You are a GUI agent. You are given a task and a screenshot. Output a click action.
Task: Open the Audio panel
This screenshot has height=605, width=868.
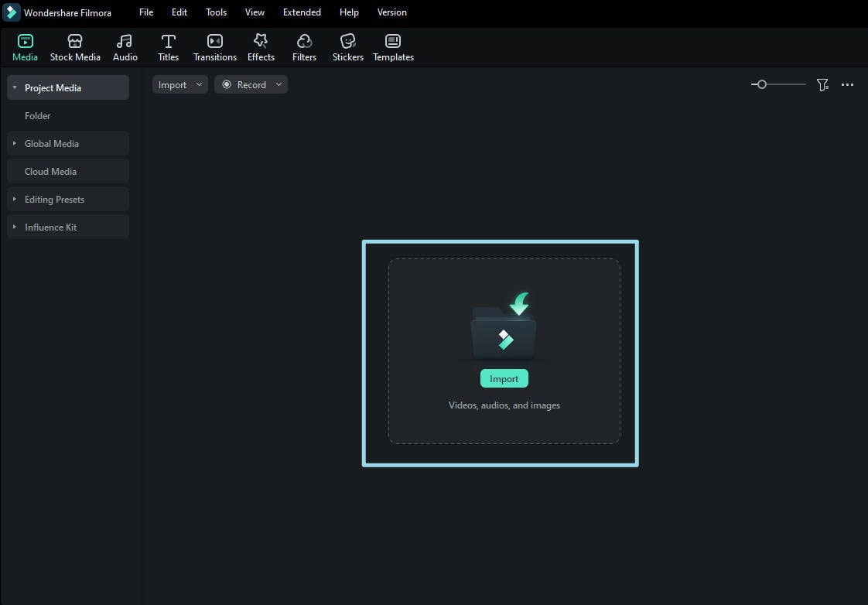(125, 47)
